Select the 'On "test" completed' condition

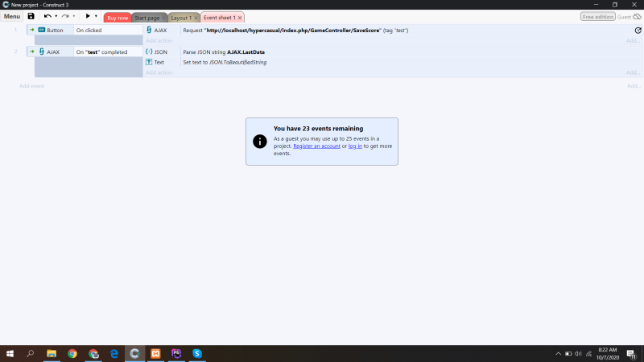108,52
